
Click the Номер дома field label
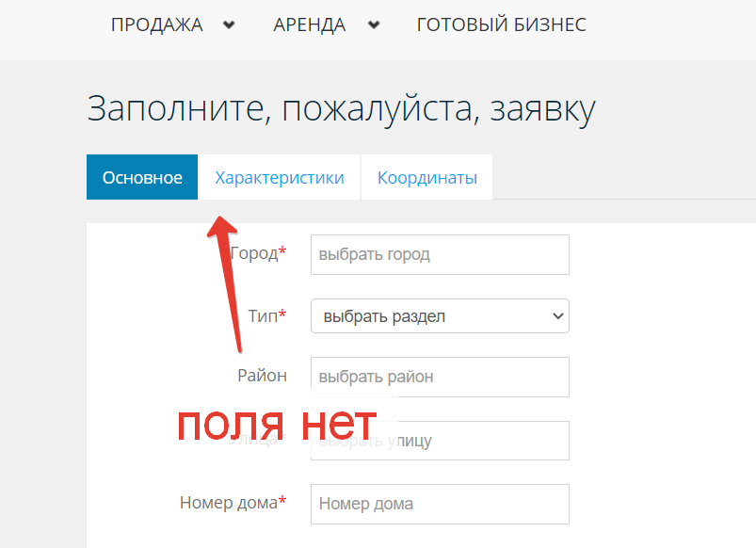point(233,503)
